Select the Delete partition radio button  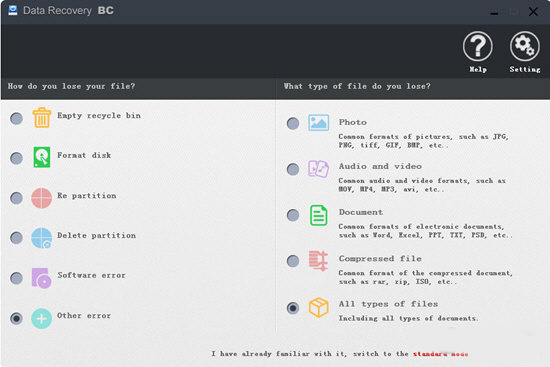pos(16,238)
